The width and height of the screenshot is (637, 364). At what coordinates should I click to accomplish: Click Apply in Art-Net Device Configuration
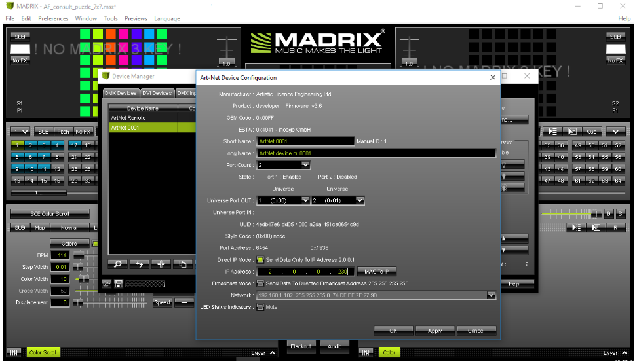[434, 331]
